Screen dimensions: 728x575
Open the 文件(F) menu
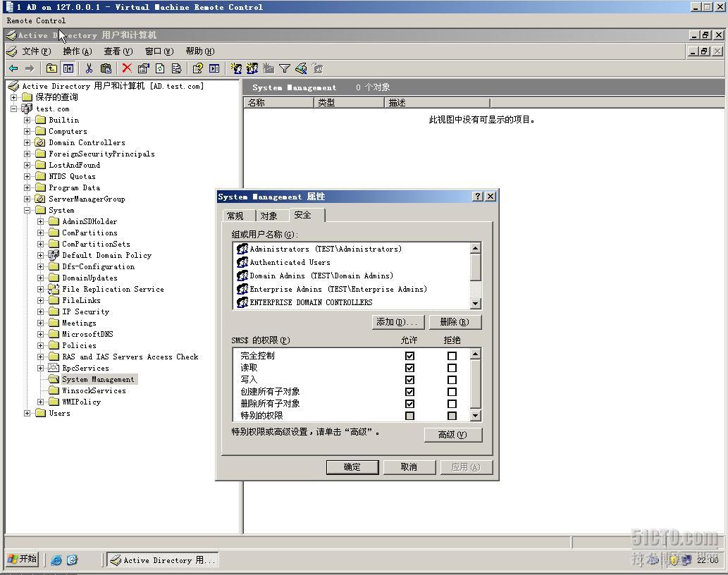click(x=36, y=51)
